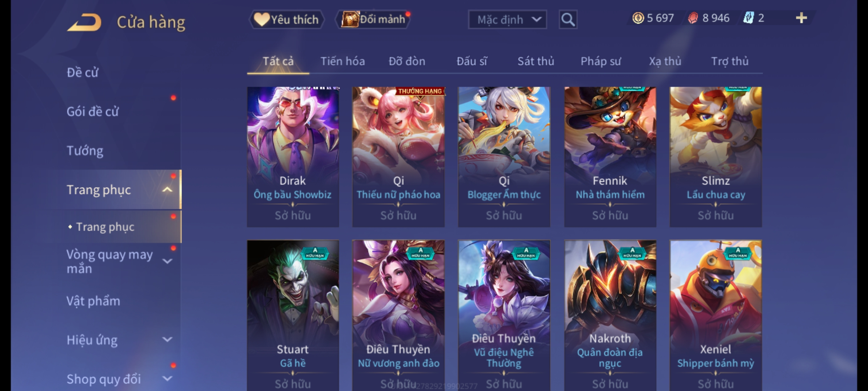Click the red ruby currency icon
Image resolution: width=868 pixels, height=391 pixels.
693,18
